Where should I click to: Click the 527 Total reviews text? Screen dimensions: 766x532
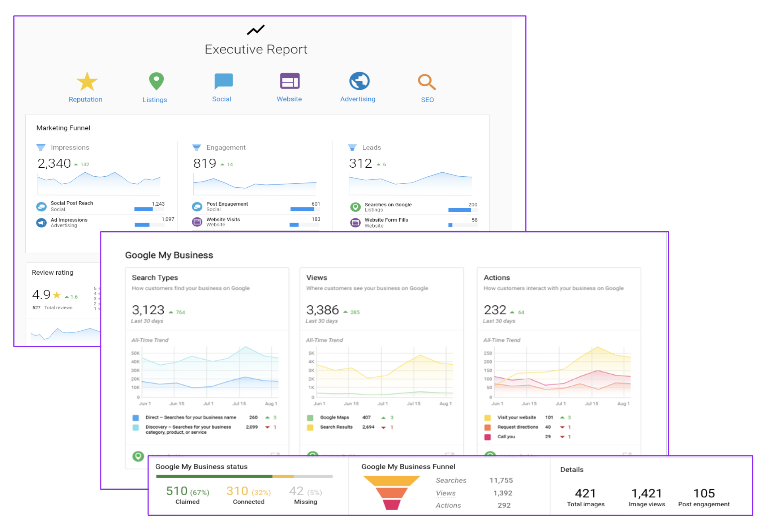pos(52,308)
